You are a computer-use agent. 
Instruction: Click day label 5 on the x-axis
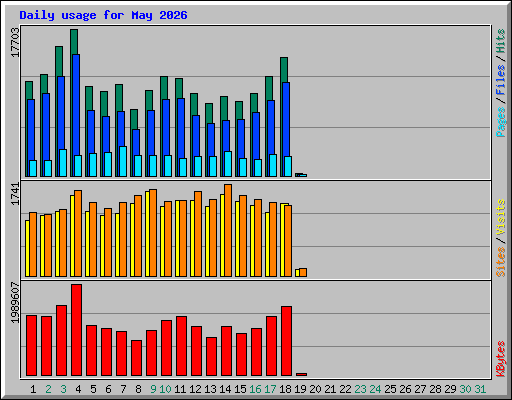tap(93, 389)
